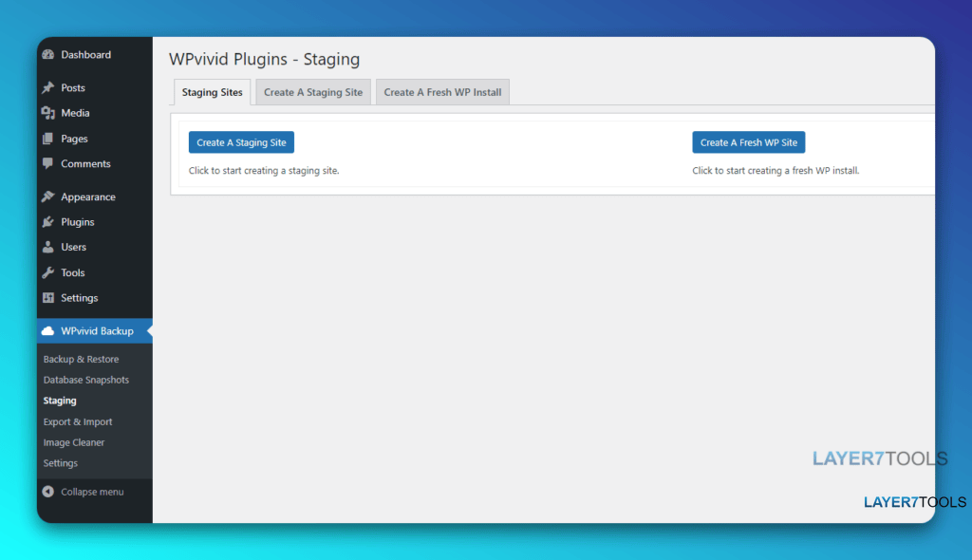Open the Plugins menu
The image size is (972, 560).
[78, 222]
